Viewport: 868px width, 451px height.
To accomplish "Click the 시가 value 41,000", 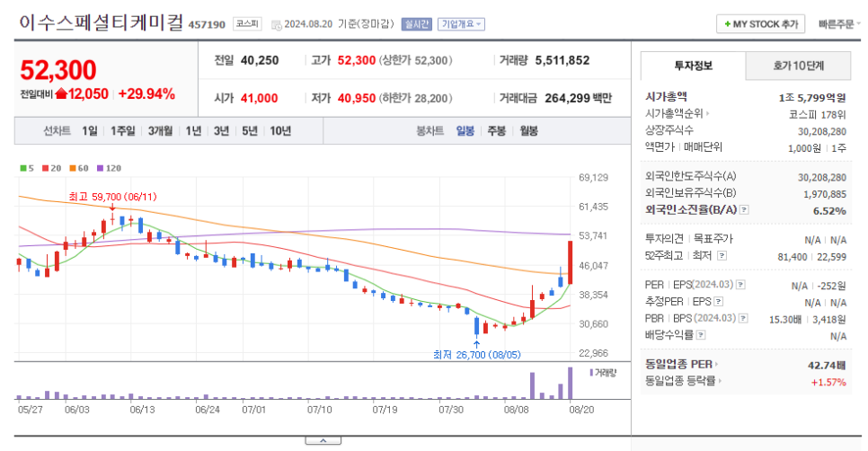I will tap(259, 99).
